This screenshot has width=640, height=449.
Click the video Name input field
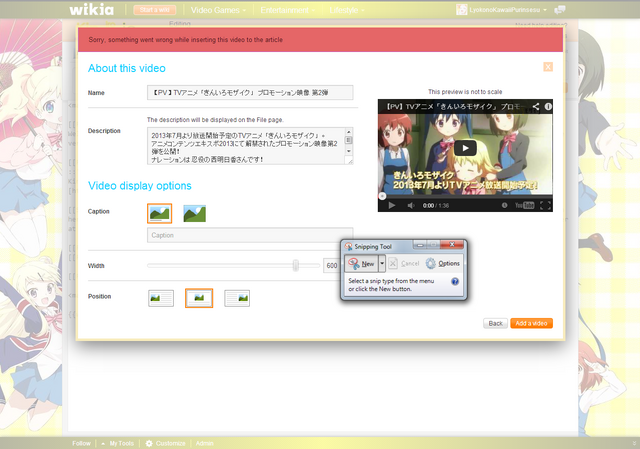pos(250,93)
